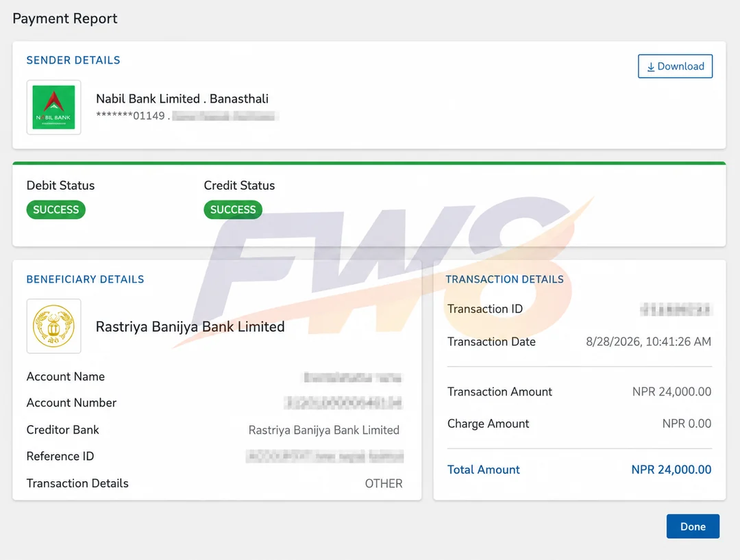Select the 'SENDER DETAILS' heading
Screen dimensions: 740x560
click(x=73, y=60)
